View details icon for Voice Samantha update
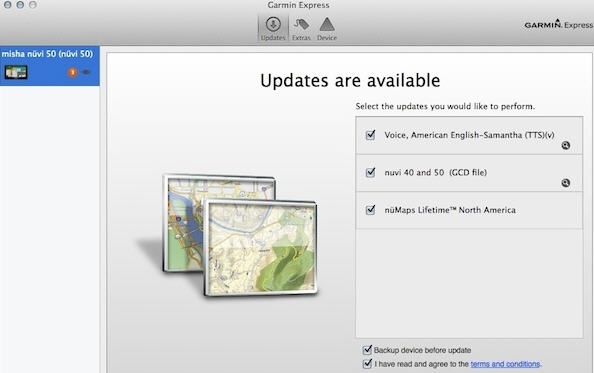This screenshot has width=594, height=373. pos(566,145)
